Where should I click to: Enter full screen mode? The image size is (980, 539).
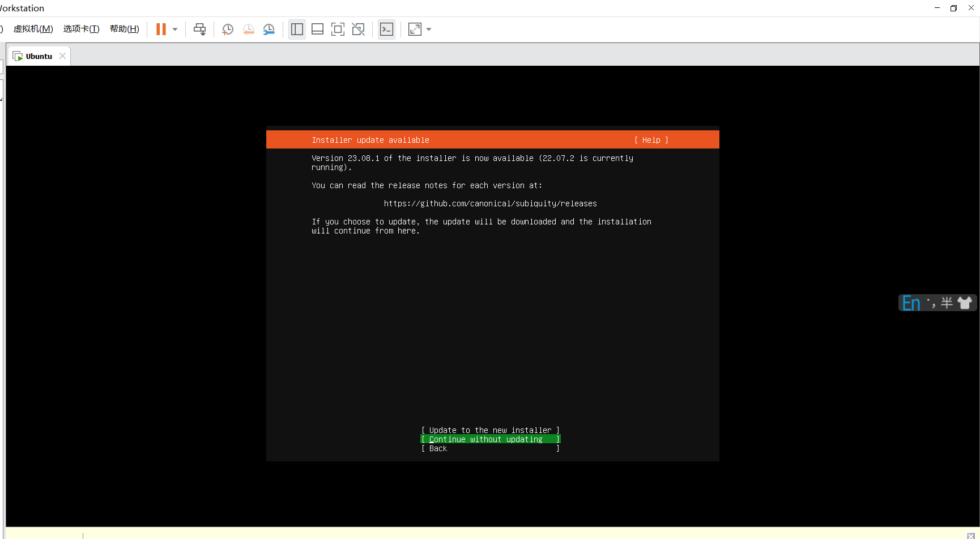tap(338, 29)
